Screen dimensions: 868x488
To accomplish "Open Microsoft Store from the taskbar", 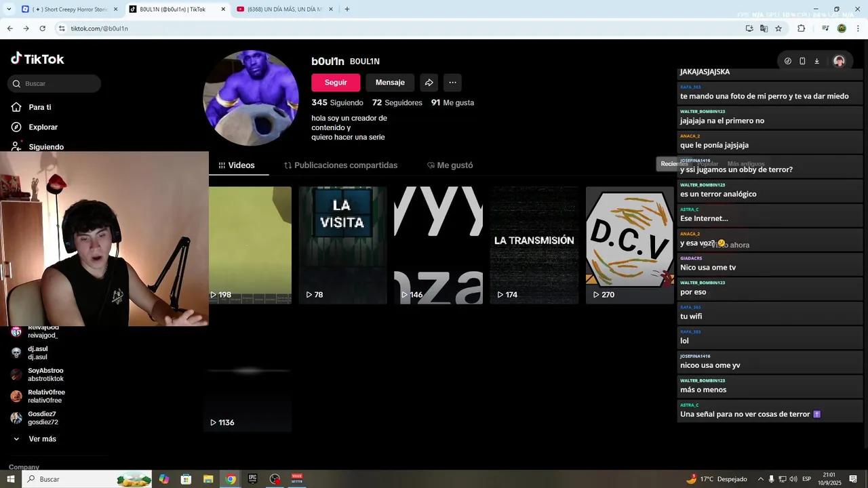I will (186, 479).
